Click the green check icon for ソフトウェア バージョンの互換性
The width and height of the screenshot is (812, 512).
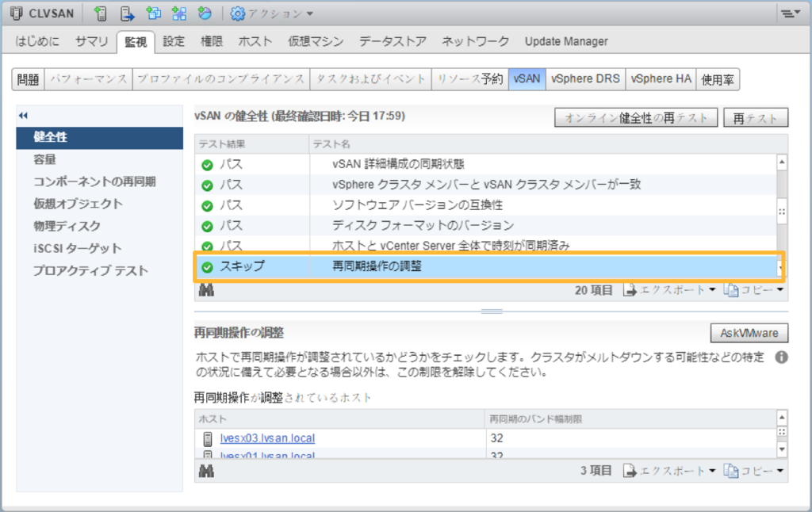207,206
